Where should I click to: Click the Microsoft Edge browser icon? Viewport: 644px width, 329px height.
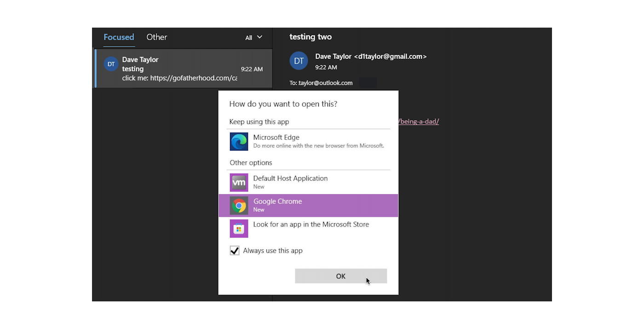tap(239, 141)
